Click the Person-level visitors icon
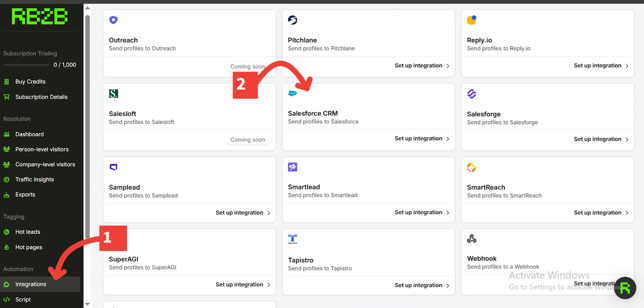Image resolution: width=644 pixels, height=308 pixels. pos(6,149)
